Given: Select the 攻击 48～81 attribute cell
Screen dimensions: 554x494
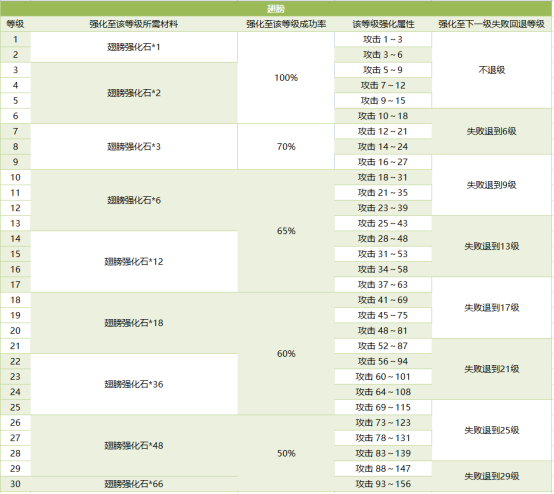Looking at the screenshot, I should coord(383,331).
